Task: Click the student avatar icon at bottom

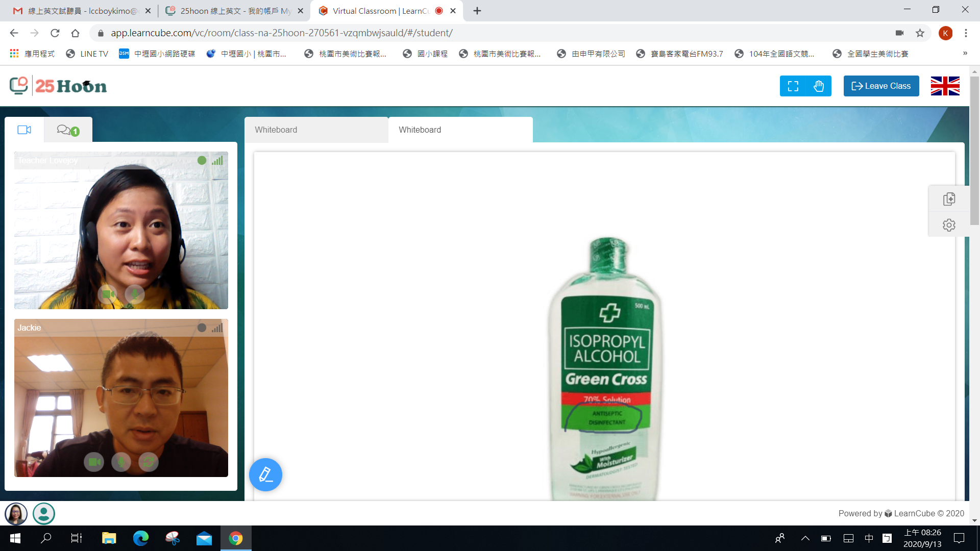Action: [44, 514]
